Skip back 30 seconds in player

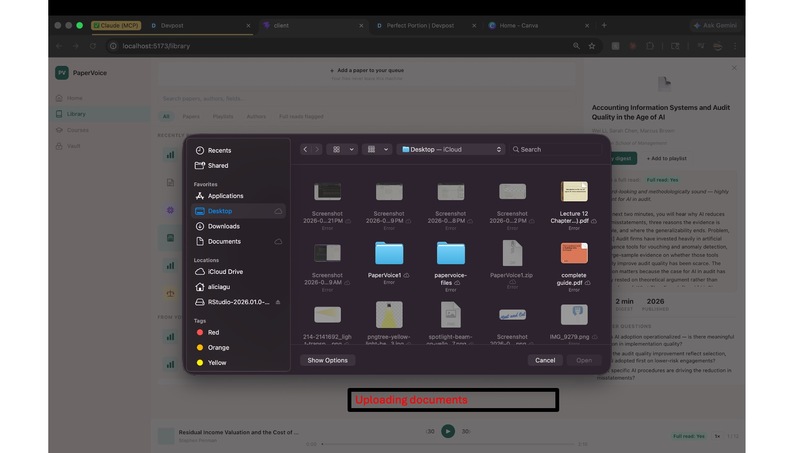click(x=430, y=431)
